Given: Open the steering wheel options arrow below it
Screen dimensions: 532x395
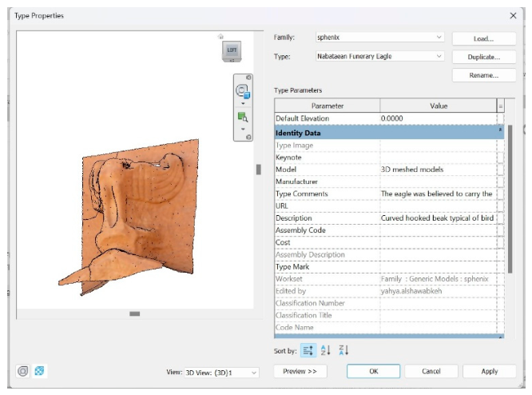Looking at the screenshot, I should pyautogui.click(x=243, y=103).
